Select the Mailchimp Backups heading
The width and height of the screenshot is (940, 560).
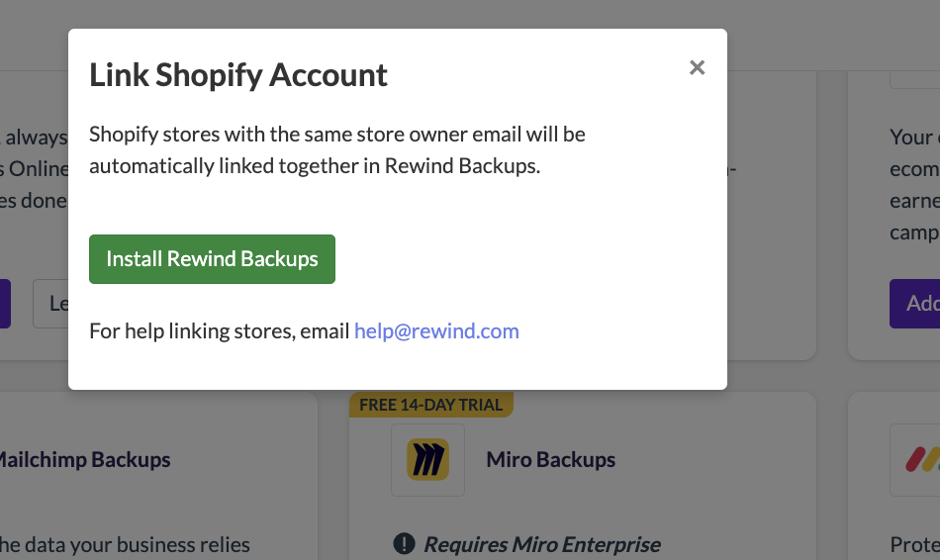tap(83, 460)
